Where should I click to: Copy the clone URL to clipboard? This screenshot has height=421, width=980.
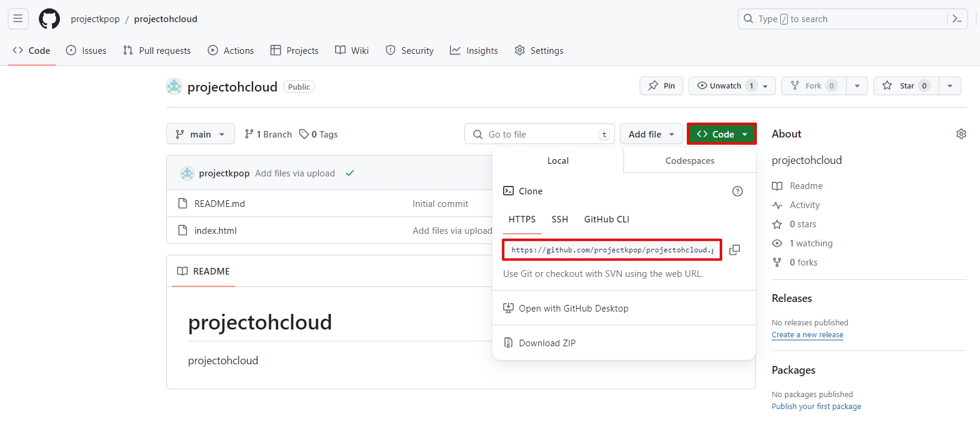pos(735,250)
